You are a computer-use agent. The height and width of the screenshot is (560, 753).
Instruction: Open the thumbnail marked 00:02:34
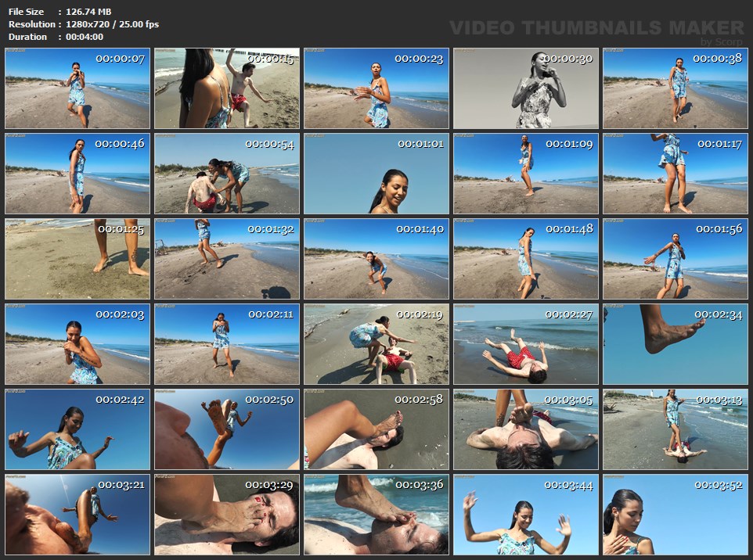tap(676, 344)
